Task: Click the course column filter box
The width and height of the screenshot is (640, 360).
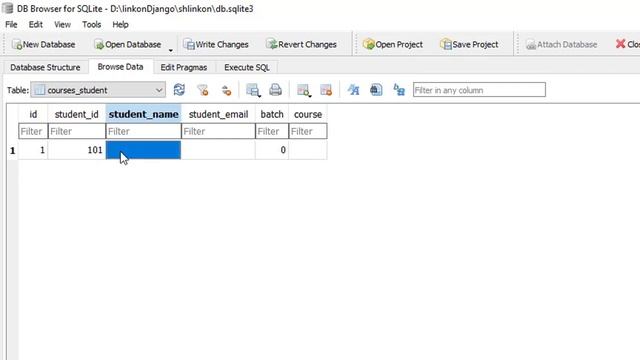Action: point(308,131)
